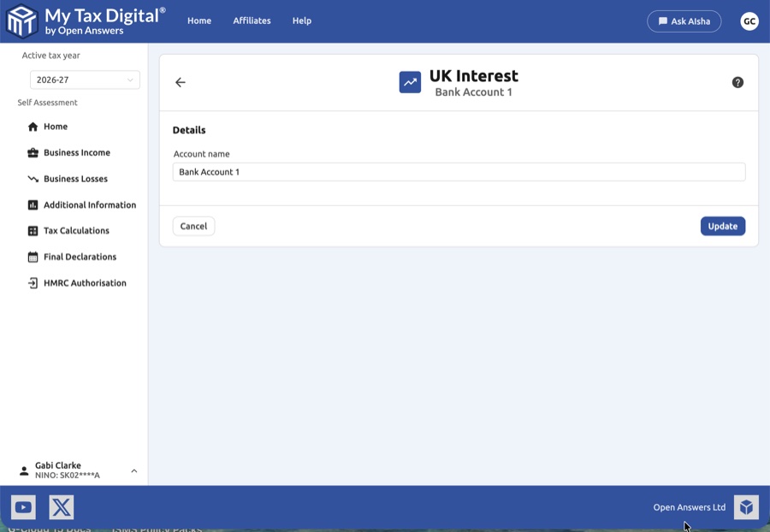Click the help question mark icon
Image resolution: width=770 pixels, height=532 pixels.
point(737,83)
